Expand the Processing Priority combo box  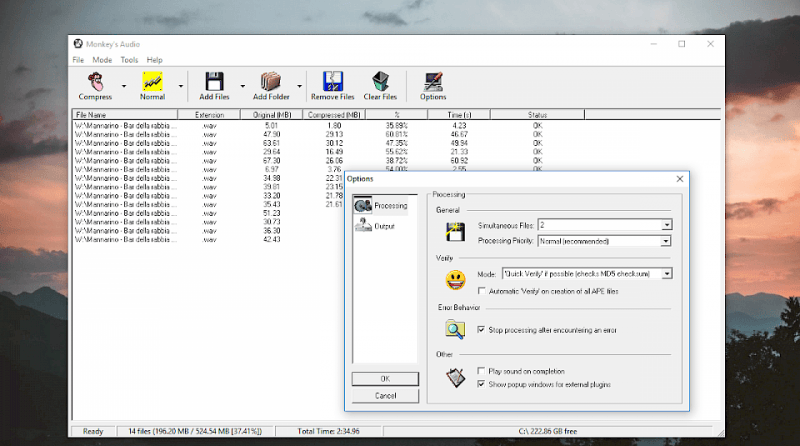(x=666, y=241)
